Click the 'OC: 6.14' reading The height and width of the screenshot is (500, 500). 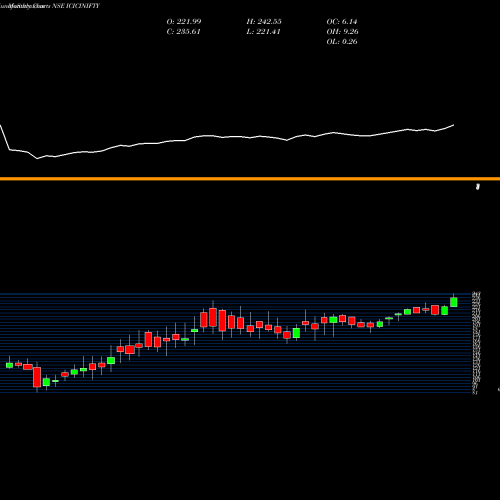(x=342, y=21)
